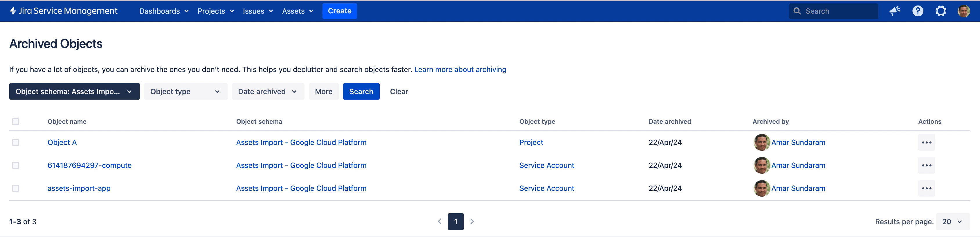Select the checkbox for assets-import-app
This screenshot has width=980, height=237.
point(16,188)
